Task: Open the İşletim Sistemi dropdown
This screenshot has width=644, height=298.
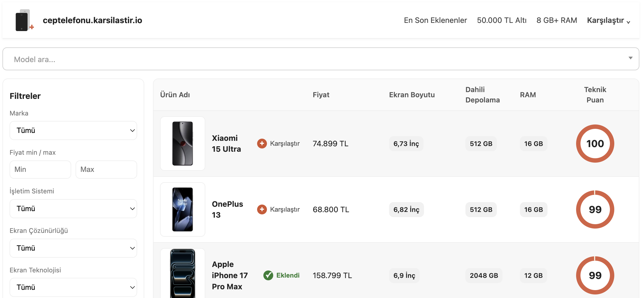Action: coord(73,209)
